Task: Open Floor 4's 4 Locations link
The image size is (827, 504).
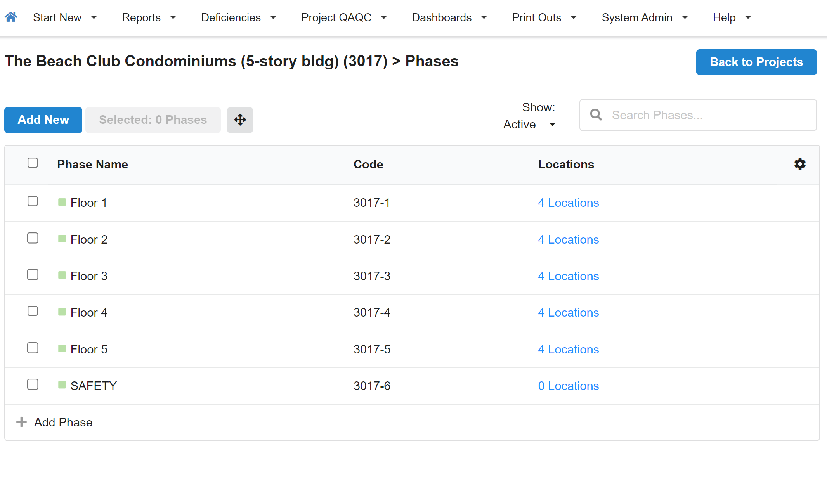Action: click(x=569, y=312)
